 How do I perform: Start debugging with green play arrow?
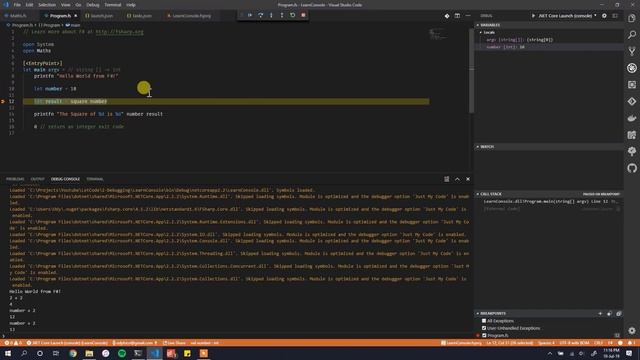pos(533,16)
